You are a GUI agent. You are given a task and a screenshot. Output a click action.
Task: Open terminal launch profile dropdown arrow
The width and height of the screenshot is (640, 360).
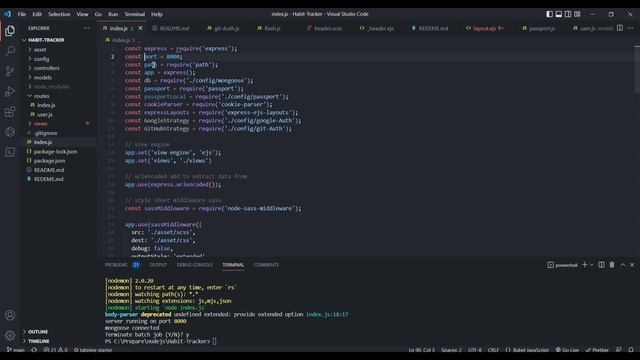pyautogui.click(x=591, y=265)
